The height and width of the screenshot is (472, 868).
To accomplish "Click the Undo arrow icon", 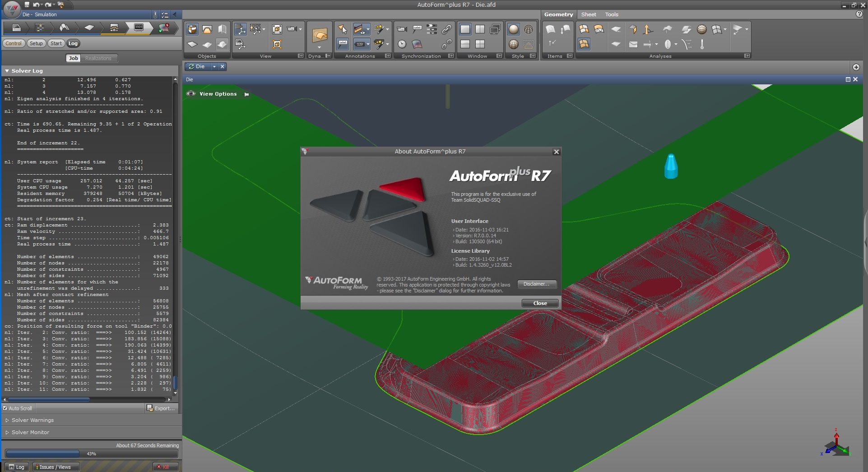I will [36, 5].
